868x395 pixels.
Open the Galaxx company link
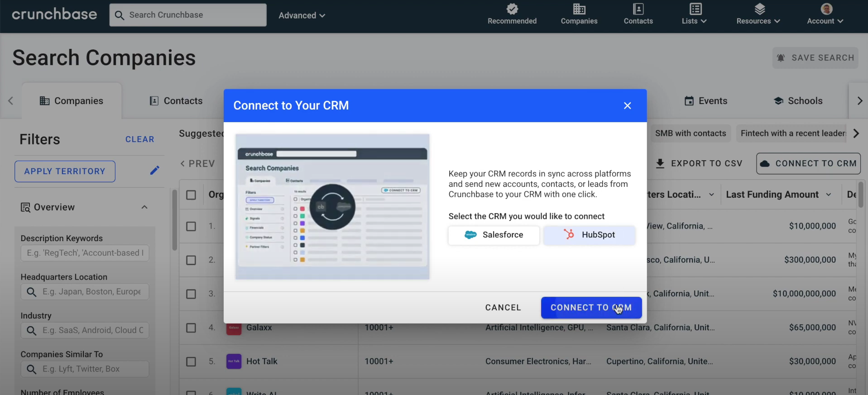[x=259, y=328]
